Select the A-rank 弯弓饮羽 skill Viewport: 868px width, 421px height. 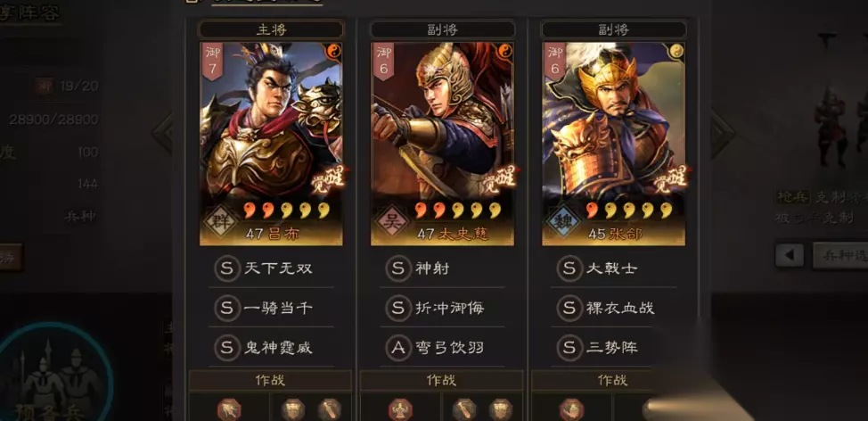click(443, 348)
